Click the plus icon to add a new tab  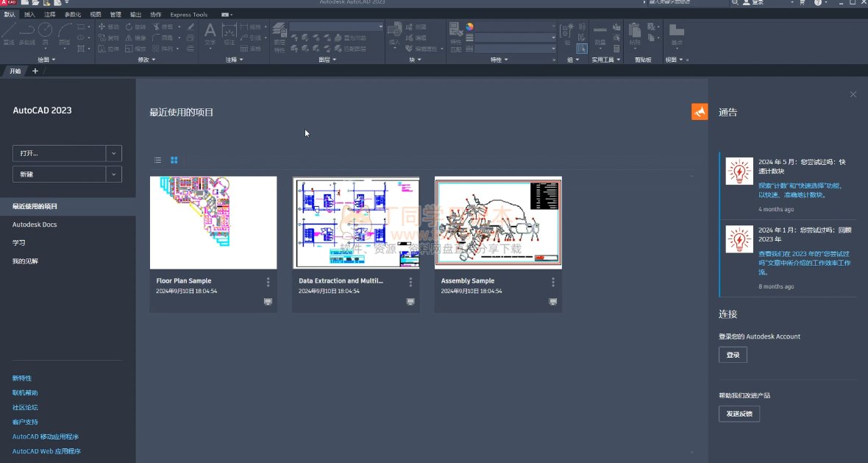coord(35,71)
